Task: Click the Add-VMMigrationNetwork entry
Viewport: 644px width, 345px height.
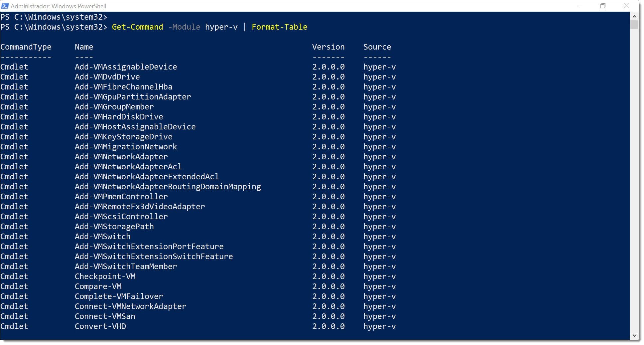Action: click(x=126, y=147)
